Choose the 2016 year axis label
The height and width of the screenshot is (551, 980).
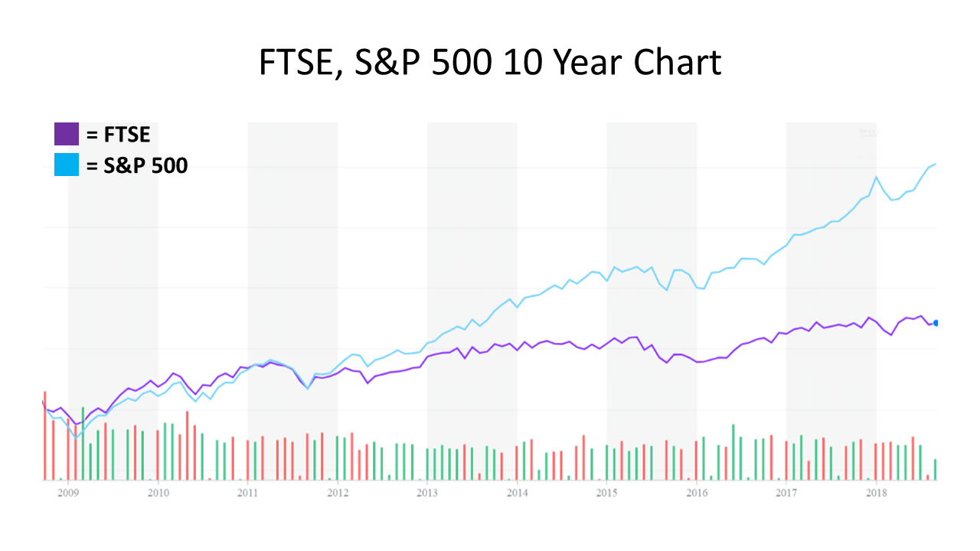click(x=697, y=493)
